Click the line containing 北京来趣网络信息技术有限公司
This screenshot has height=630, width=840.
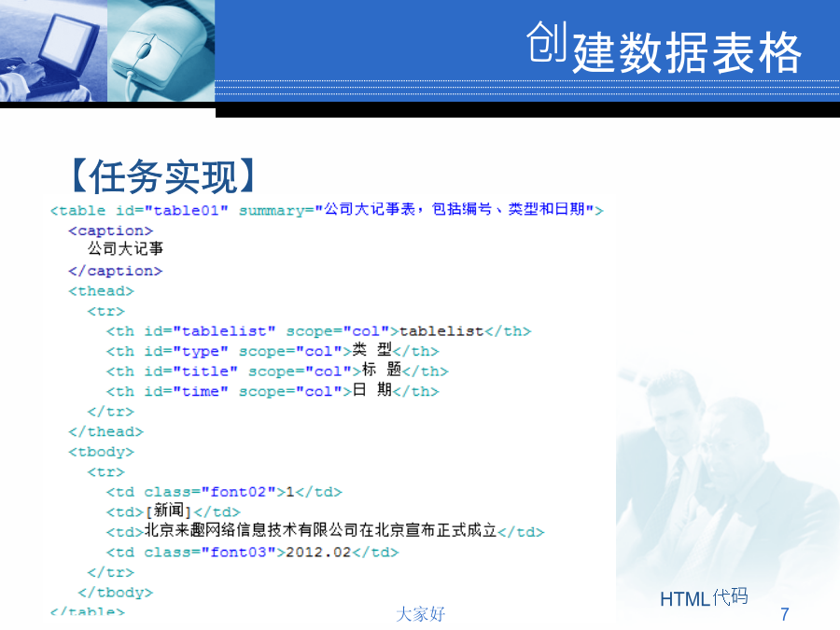[325, 531]
